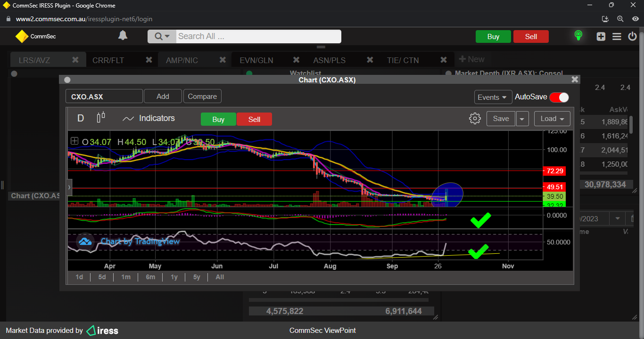Screen dimensions: 644x339
Task: Click the chart Save button
Action: point(501,119)
